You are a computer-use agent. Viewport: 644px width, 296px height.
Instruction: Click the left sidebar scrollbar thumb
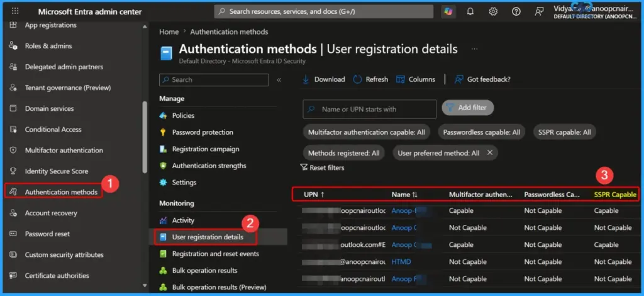point(144,138)
